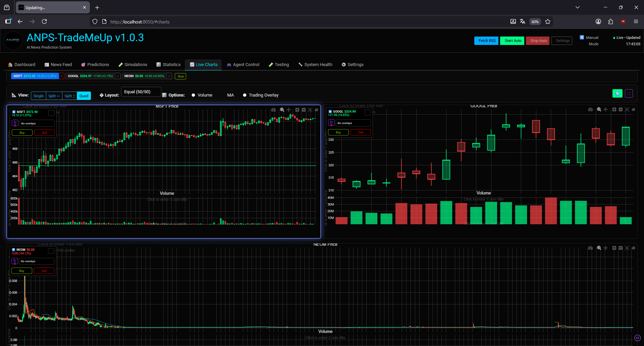Viewport: 644px width, 346px height.
Task: Click the Stop Auto button
Action: 538,41
